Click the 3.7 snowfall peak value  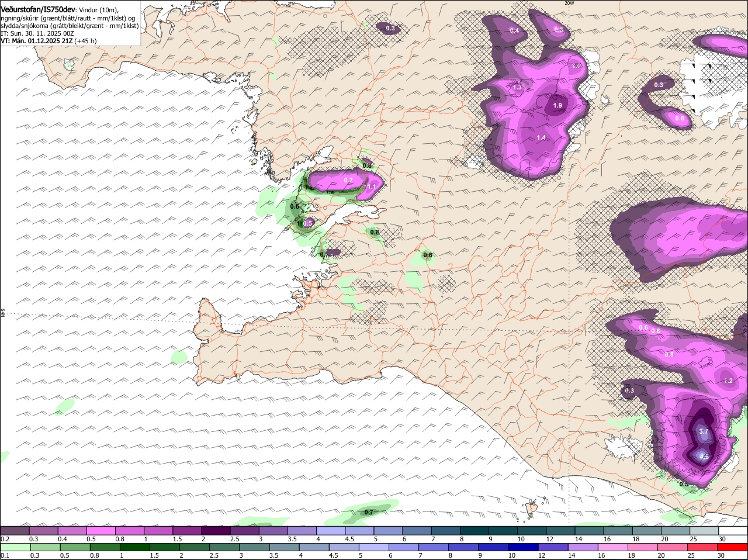point(704,432)
